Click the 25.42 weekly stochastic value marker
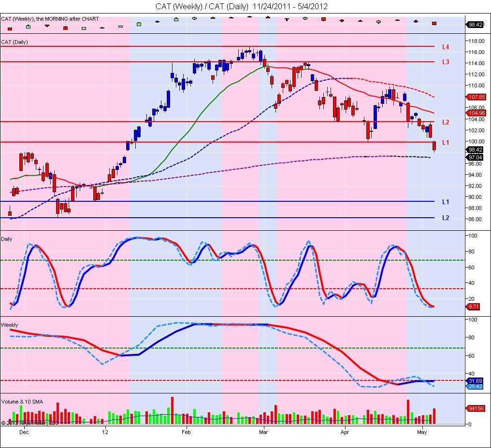 click(x=476, y=386)
